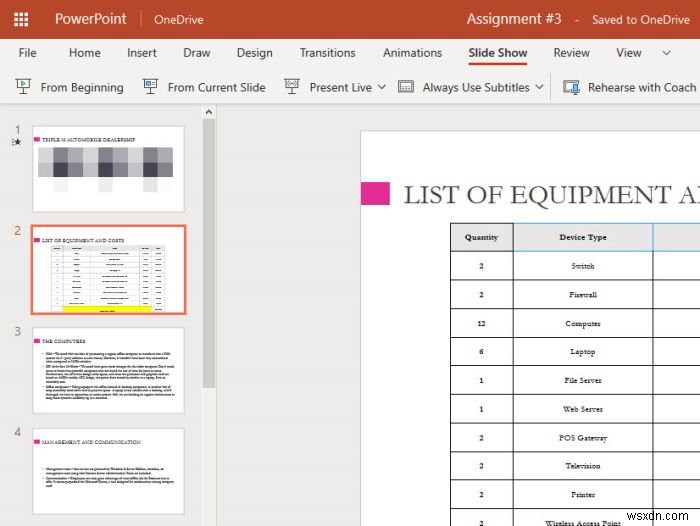
Task: Click the From Beginning presentation icon
Action: pyautogui.click(x=23, y=87)
